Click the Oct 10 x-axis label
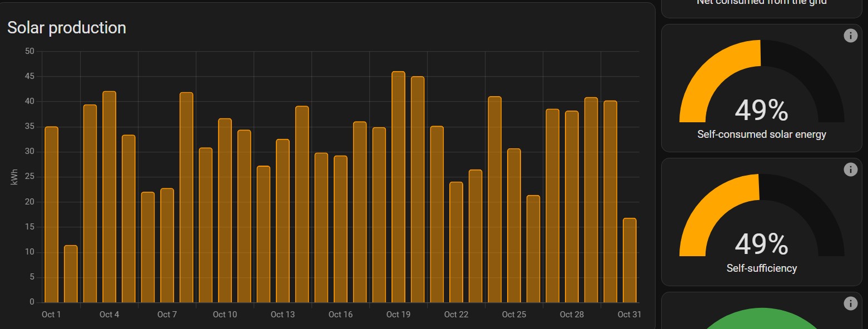 (x=225, y=315)
